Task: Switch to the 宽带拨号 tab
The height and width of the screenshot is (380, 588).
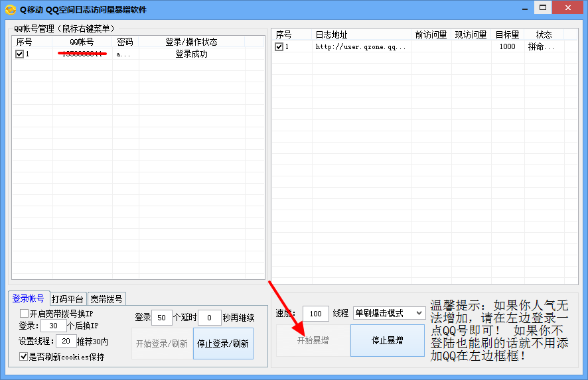Action: click(x=106, y=299)
